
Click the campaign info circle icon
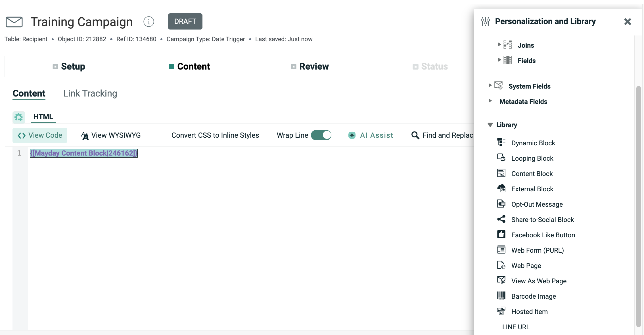tap(149, 22)
